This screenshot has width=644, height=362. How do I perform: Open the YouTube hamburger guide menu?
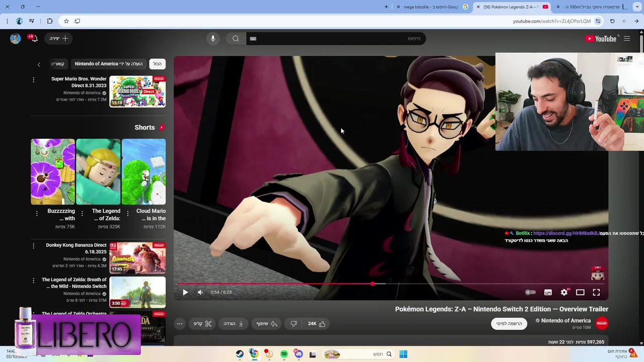click(627, 39)
